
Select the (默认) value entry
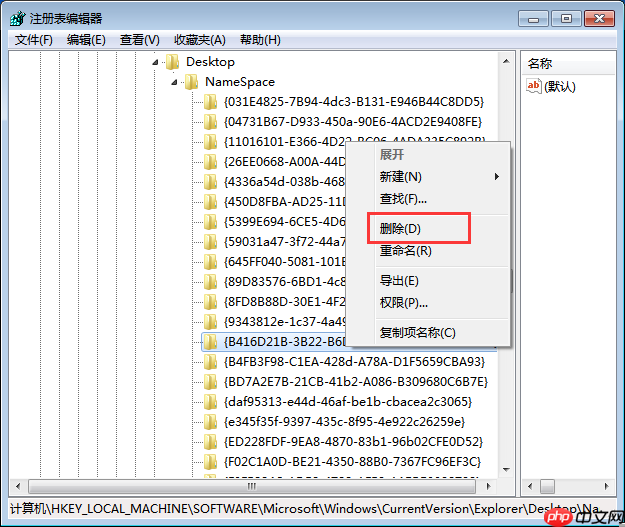pyautogui.click(x=560, y=87)
